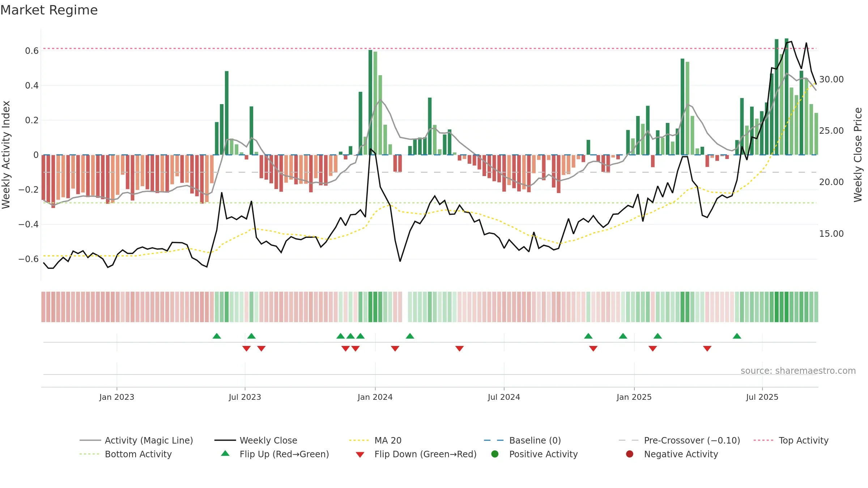Viewport: 868px width, 488px height.
Task: Click the Jan 2025 x-axis label
Action: [634, 397]
